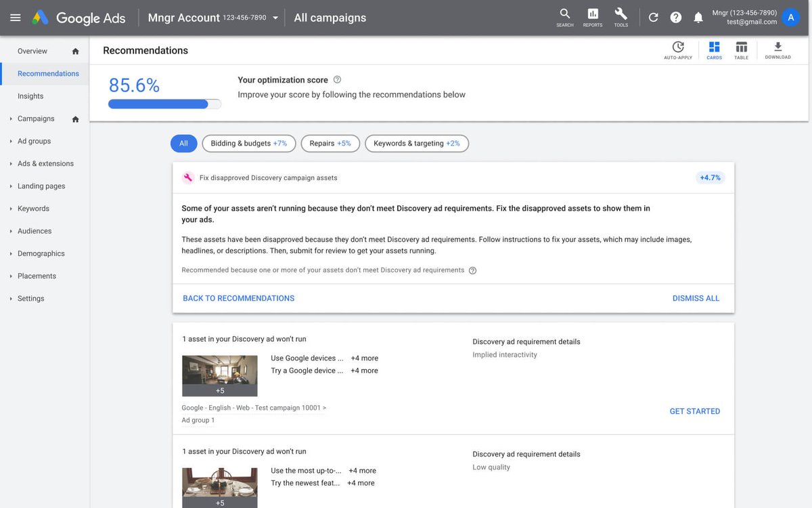Go to the Insights sidebar item
Viewport: 812px width, 508px height.
[30, 96]
